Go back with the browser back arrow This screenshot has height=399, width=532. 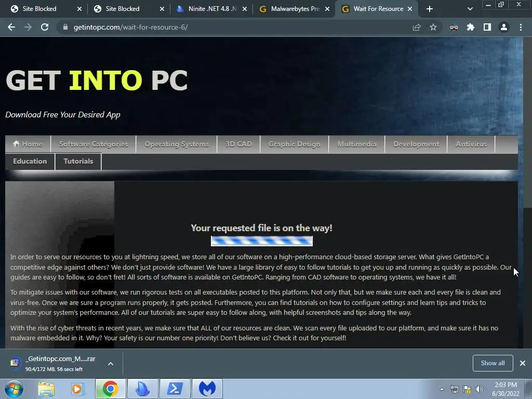click(x=11, y=27)
